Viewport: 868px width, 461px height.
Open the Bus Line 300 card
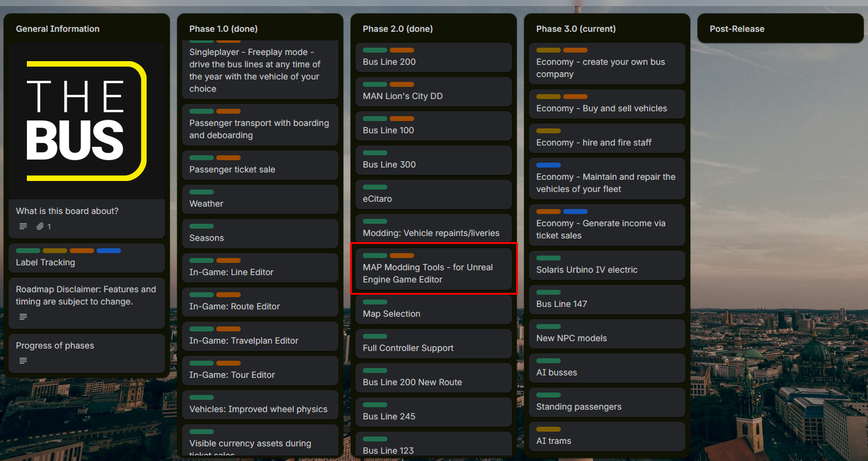click(434, 160)
